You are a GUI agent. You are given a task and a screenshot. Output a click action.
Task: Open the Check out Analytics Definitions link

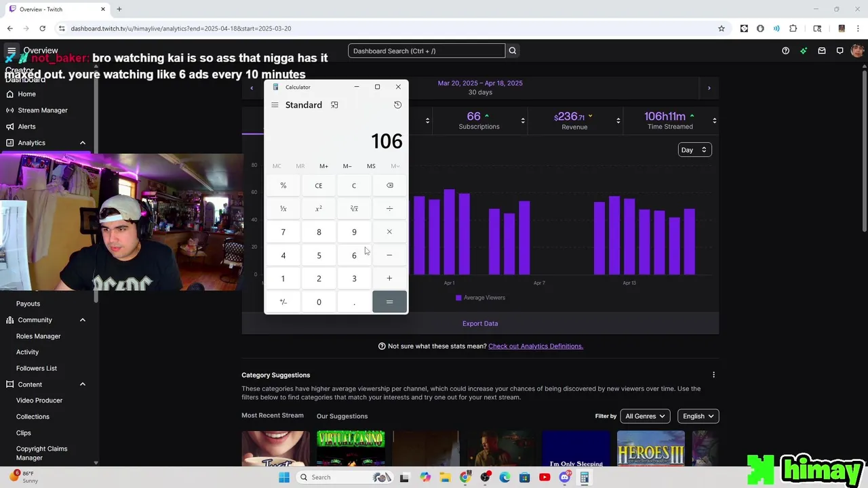pyautogui.click(x=536, y=346)
